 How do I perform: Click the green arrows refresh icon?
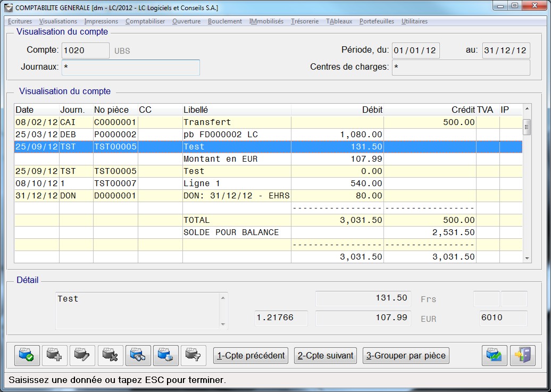(x=494, y=355)
